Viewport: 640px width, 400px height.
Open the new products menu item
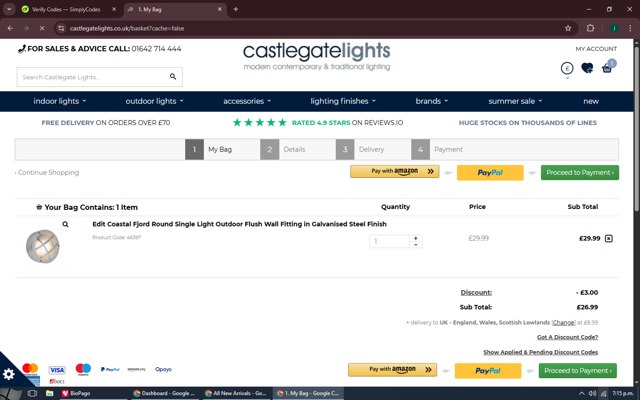[591, 101]
